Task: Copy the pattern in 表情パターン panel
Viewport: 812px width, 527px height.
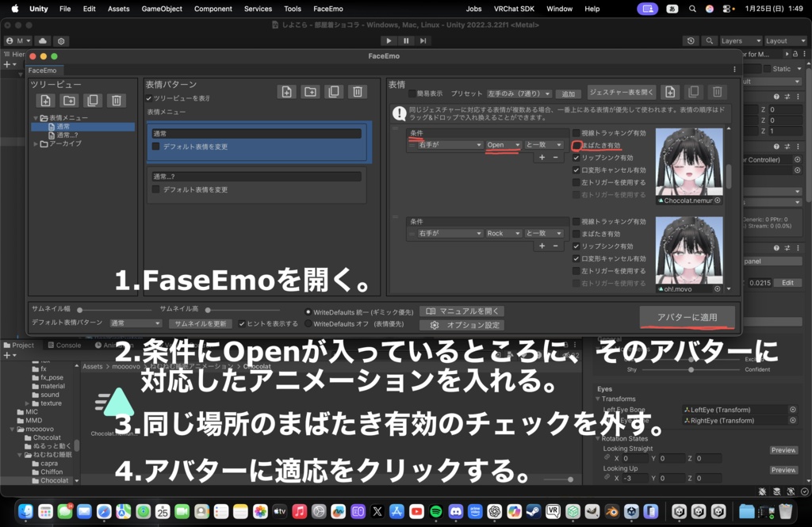Action: 334,92
